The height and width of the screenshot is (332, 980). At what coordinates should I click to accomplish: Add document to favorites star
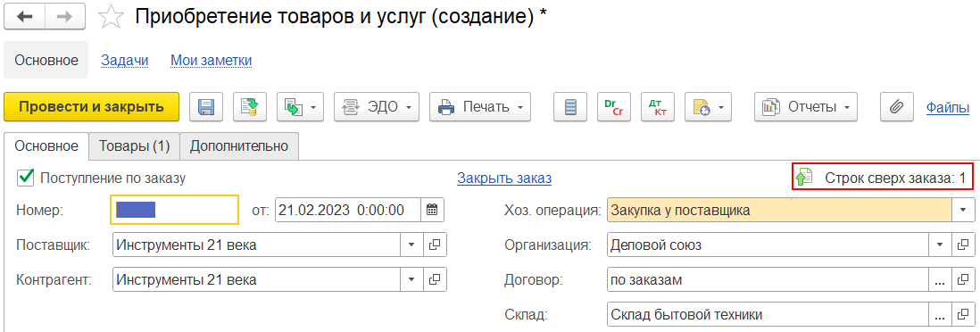coord(112,17)
